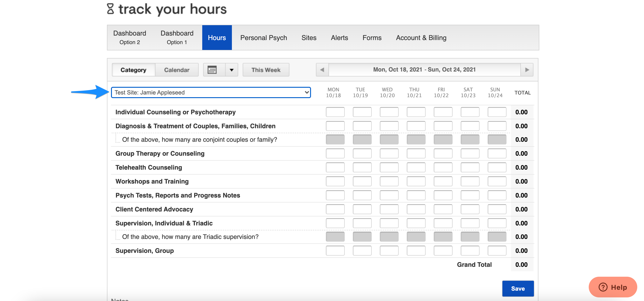
Task: Go to next week arrow
Action: (527, 70)
